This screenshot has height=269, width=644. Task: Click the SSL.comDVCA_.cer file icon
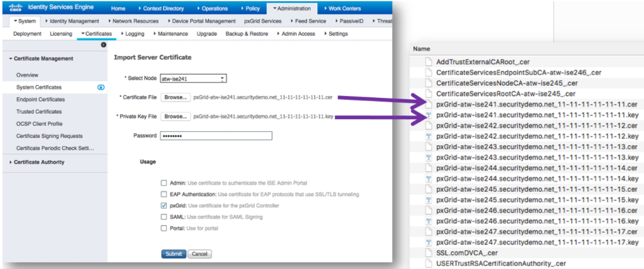point(429,253)
